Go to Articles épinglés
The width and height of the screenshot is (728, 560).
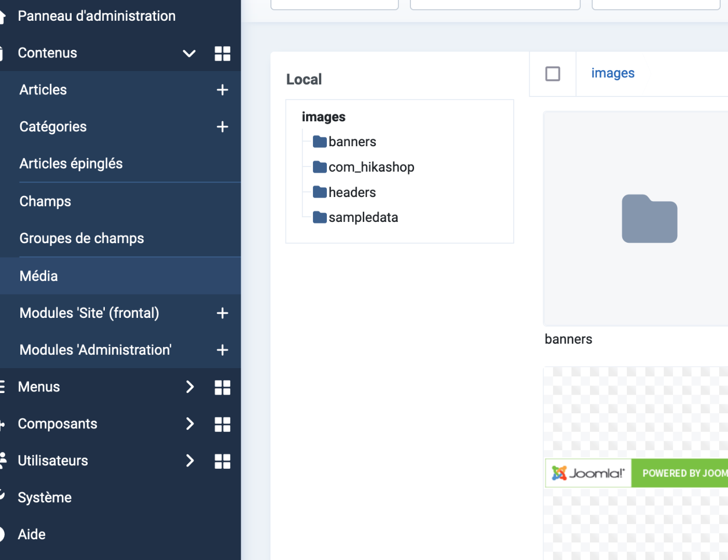(71, 164)
